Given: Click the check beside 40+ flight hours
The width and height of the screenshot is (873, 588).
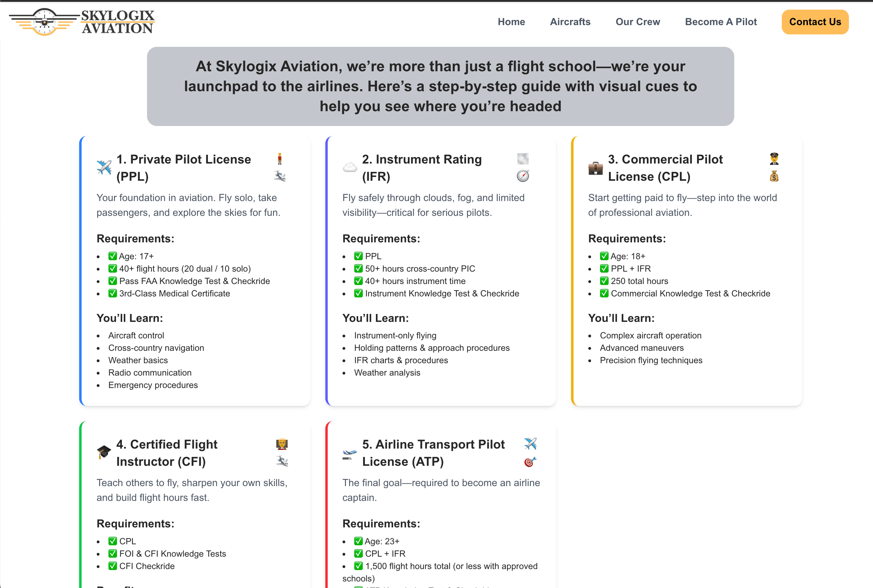Looking at the screenshot, I should (x=113, y=269).
